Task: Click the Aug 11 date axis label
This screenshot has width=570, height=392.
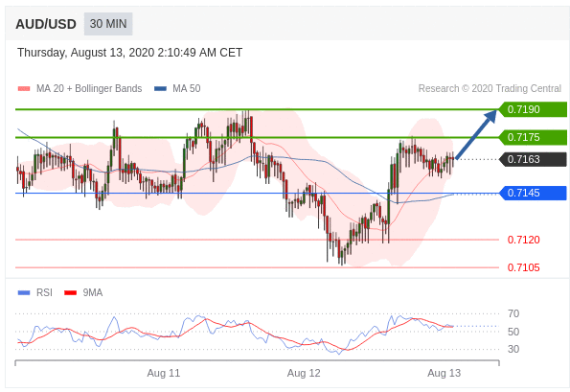Action: (164, 373)
